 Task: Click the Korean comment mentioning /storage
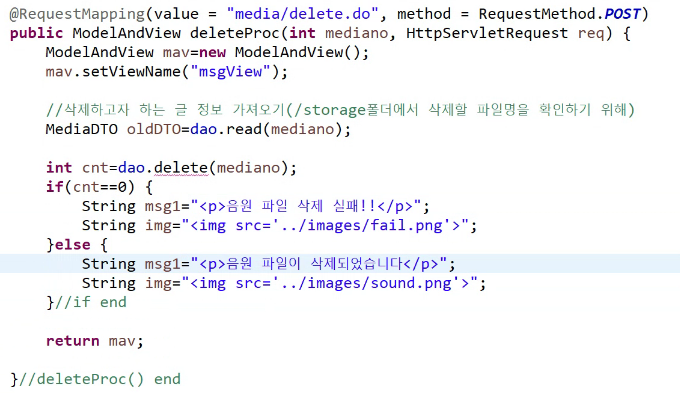[x=340, y=110]
